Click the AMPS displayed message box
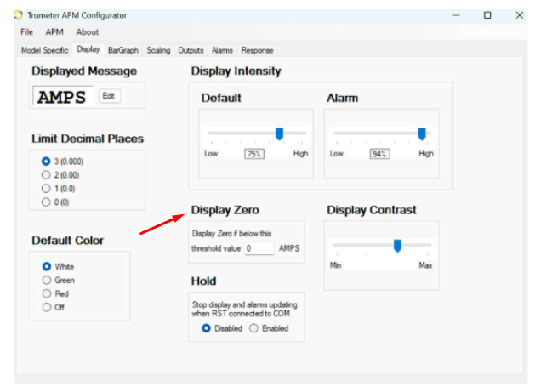The height and width of the screenshot is (392, 535). point(62,97)
